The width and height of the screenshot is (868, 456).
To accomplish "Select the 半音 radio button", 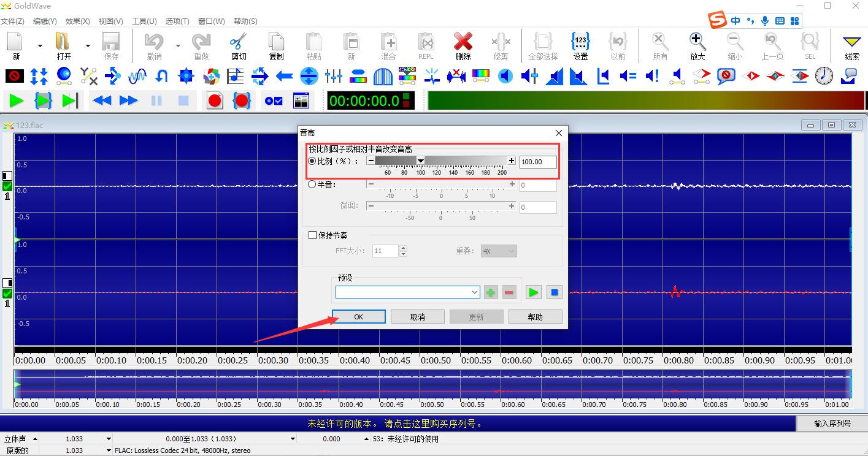I will tap(313, 184).
